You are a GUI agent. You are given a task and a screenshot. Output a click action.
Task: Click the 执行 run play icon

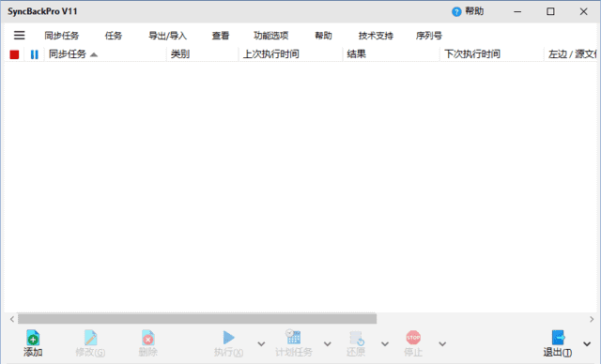coord(229,338)
